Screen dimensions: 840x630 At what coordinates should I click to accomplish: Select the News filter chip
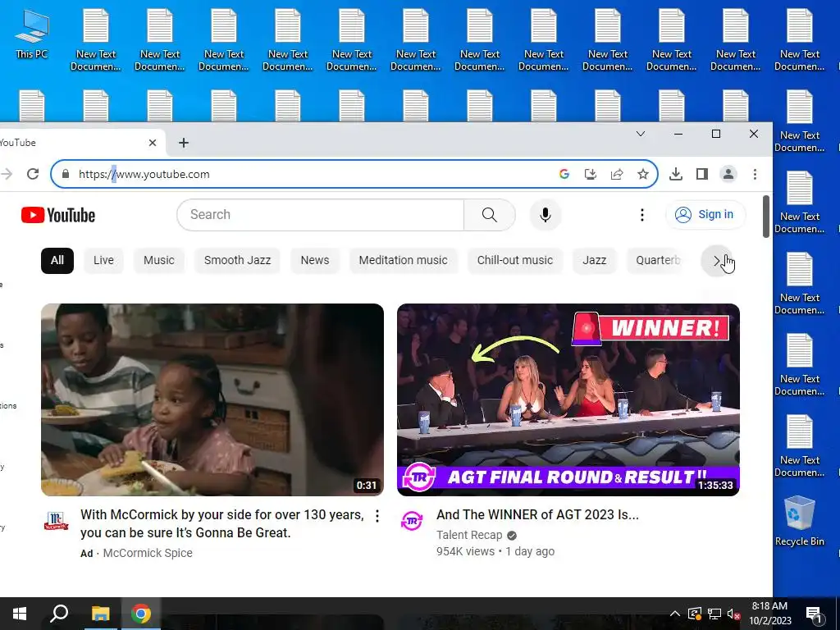[315, 260]
